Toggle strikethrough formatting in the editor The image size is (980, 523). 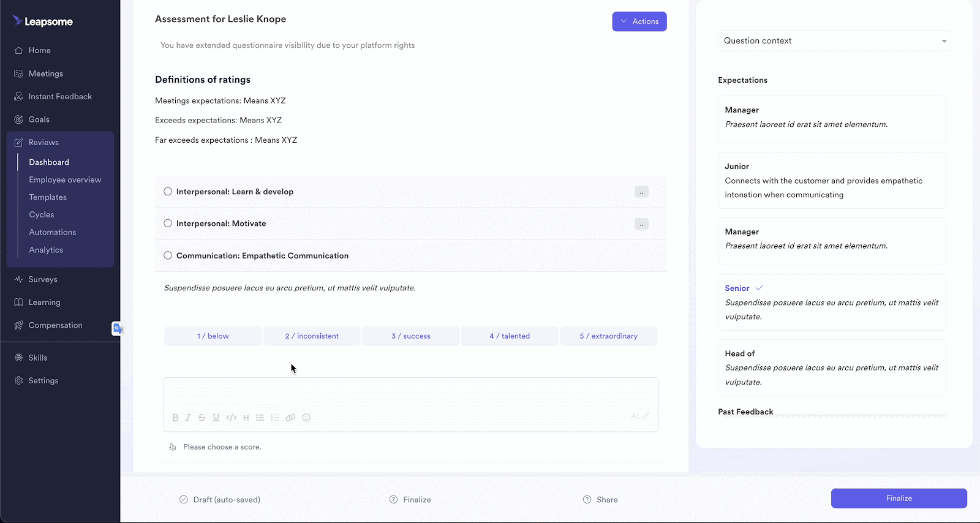[x=202, y=418]
